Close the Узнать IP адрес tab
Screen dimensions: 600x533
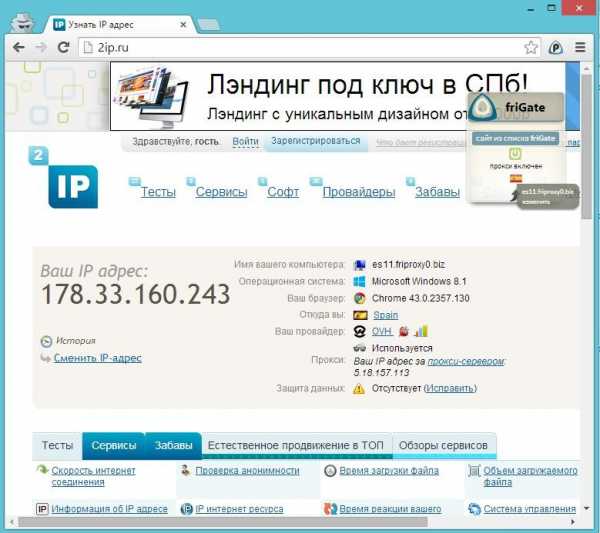[x=183, y=24]
